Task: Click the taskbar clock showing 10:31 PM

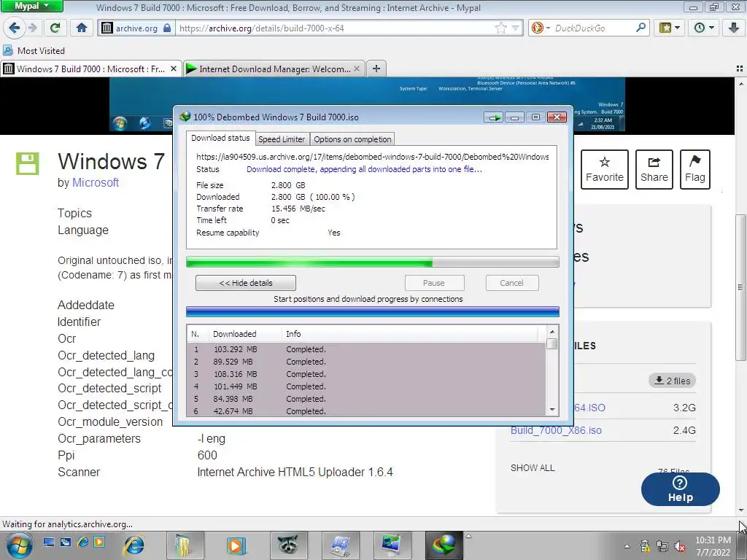Action: [713, 546]
